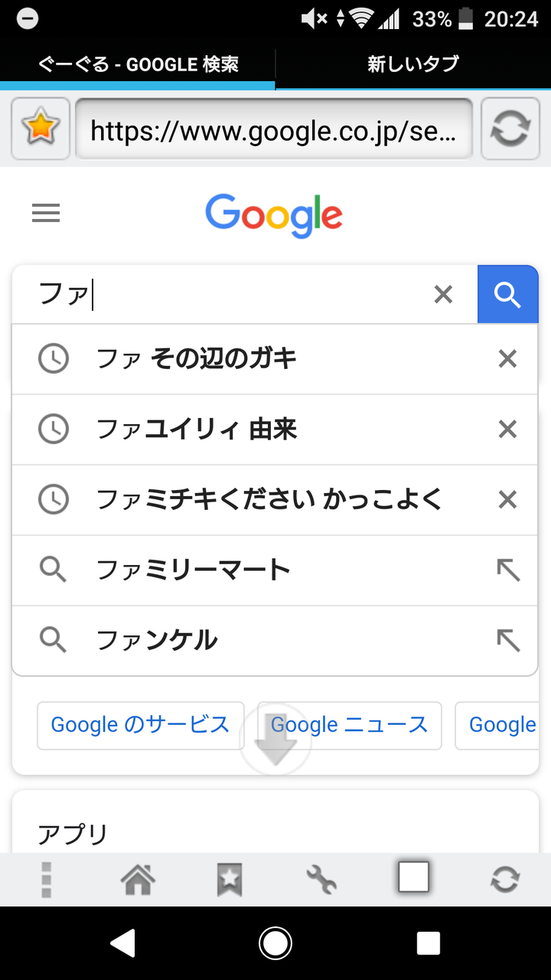This screenshot has width=551, height=980.
Task: Insert ファンケル suggestion using arrow icon
Action: tap(508, 640)
